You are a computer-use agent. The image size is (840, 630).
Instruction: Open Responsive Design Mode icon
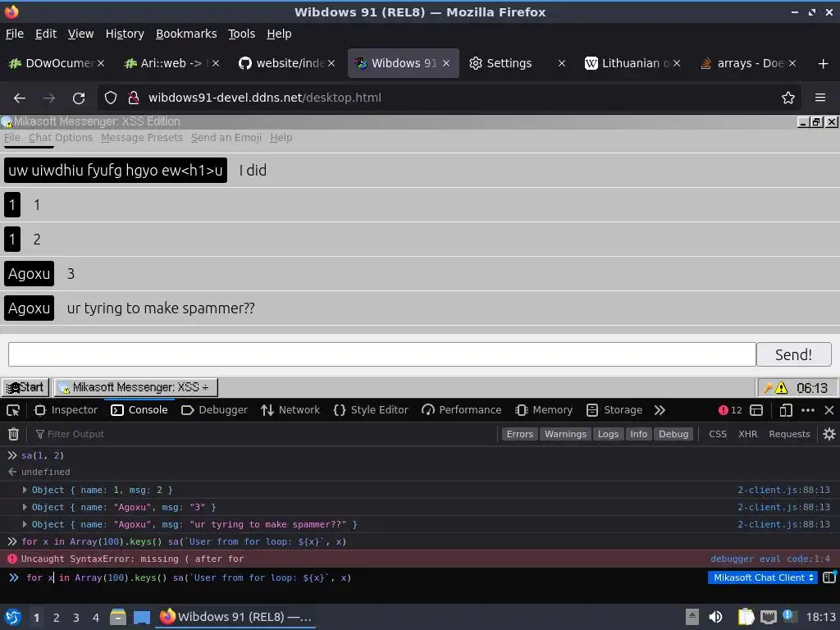coord(785,410)
